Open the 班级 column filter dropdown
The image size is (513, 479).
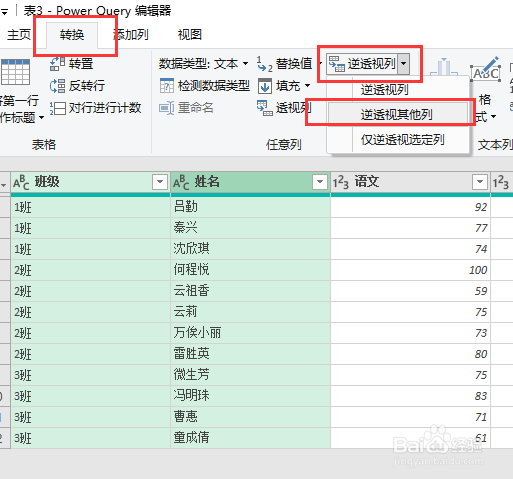coord(160,182)
